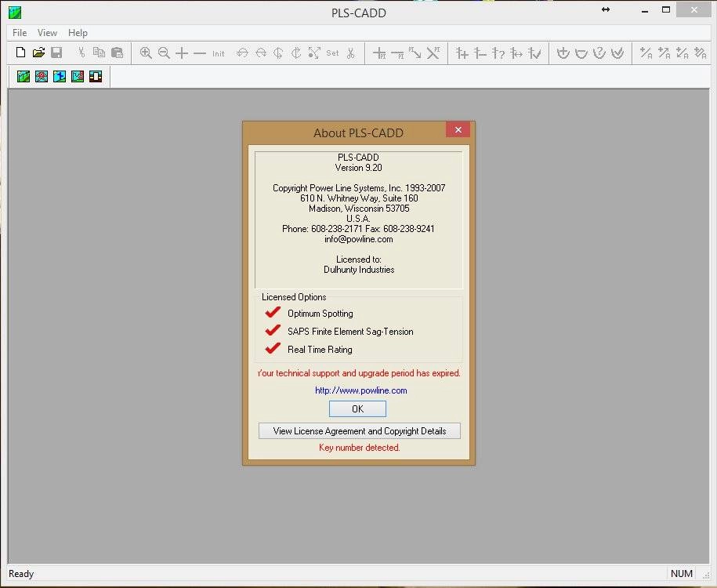The width and height of the screenshot is (717, 588).
Task: Click the Remove PI (minus PI) icon
Action: 397,53
